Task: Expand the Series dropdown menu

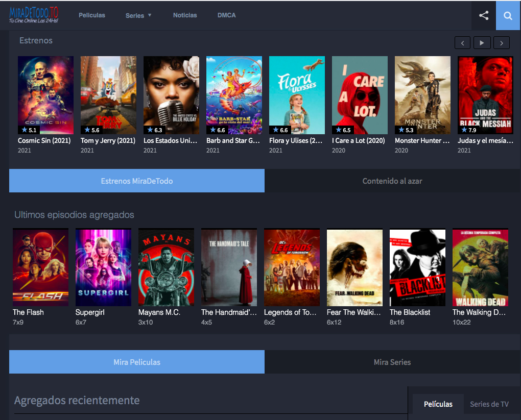Action: click(x=138, y=15)
